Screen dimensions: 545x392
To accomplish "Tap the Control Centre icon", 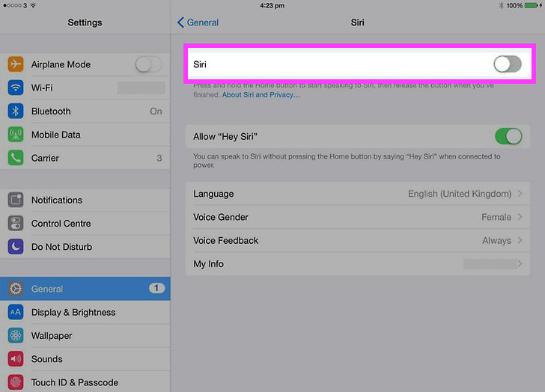I will pyautogui.click(x=16, y=223).
